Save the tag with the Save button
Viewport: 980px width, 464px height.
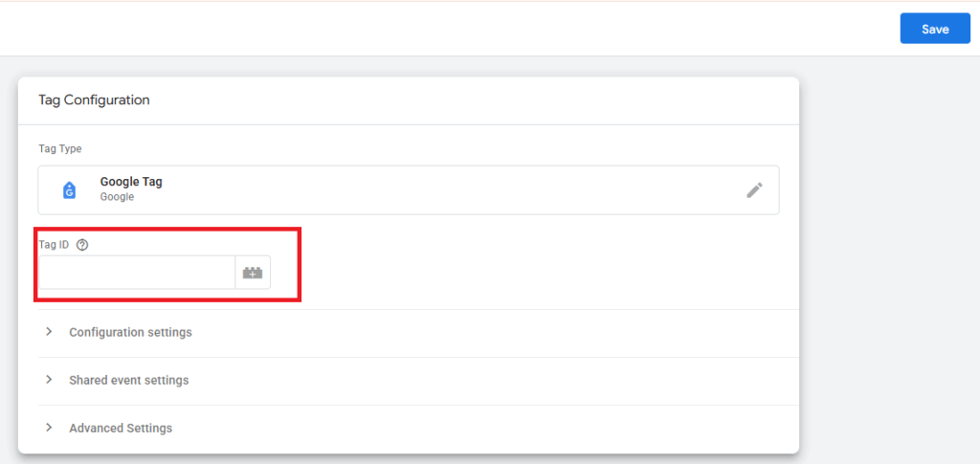(935, 29)
